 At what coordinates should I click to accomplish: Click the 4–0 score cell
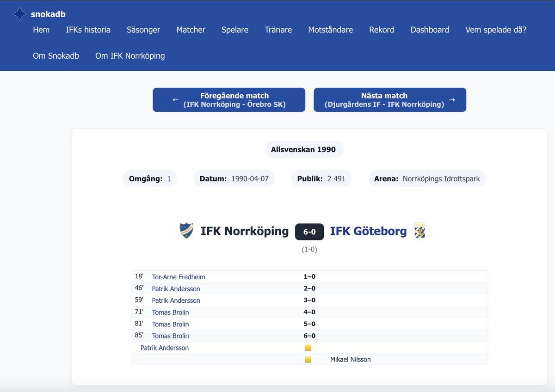[309, 312]
